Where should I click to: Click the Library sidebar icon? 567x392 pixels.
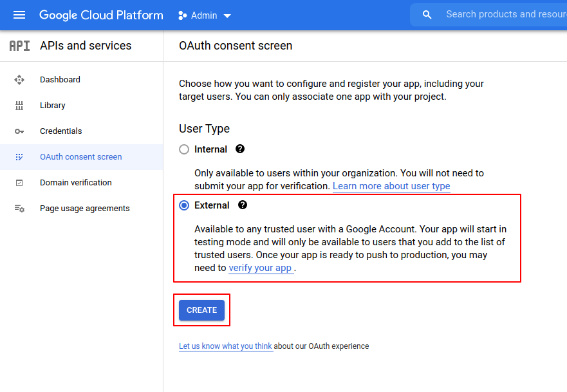tap(19, 106)
